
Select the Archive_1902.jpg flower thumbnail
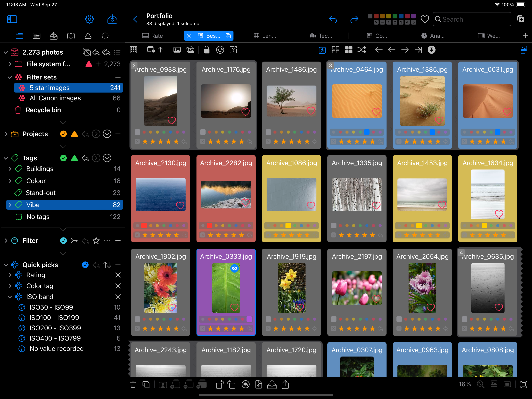click(161, 288)
